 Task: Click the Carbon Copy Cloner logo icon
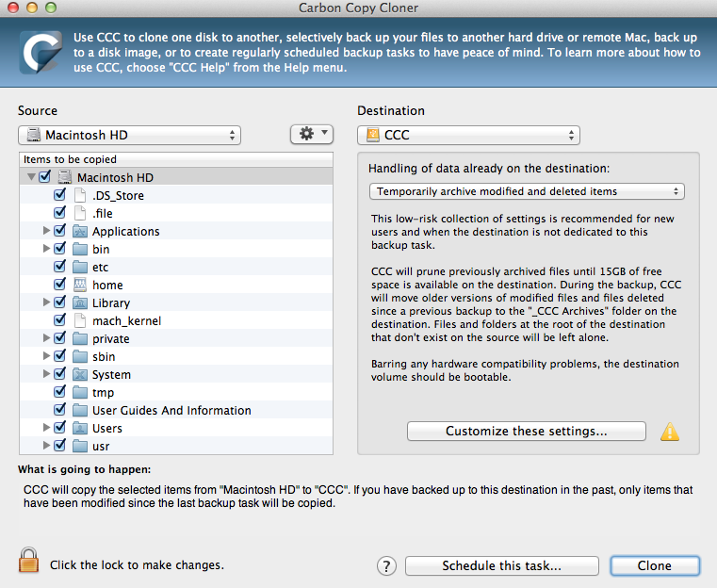click(41, 52)
